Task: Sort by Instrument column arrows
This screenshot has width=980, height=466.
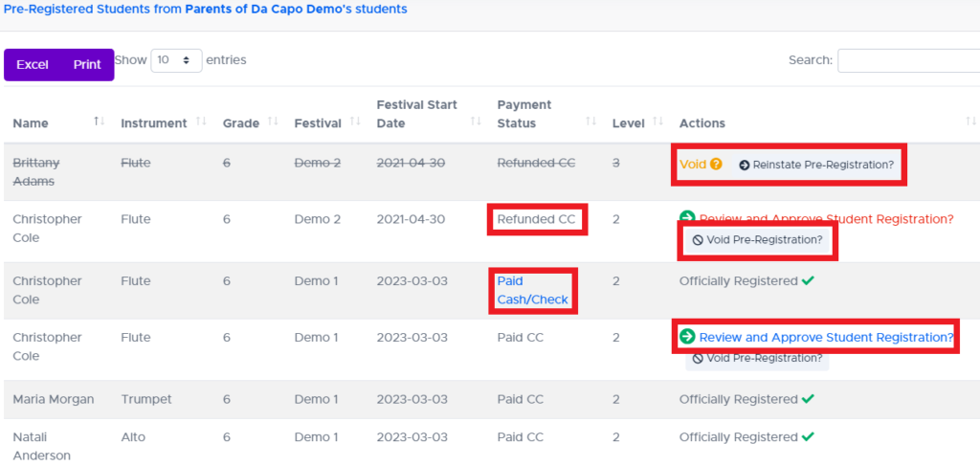Action: [201, 122]
